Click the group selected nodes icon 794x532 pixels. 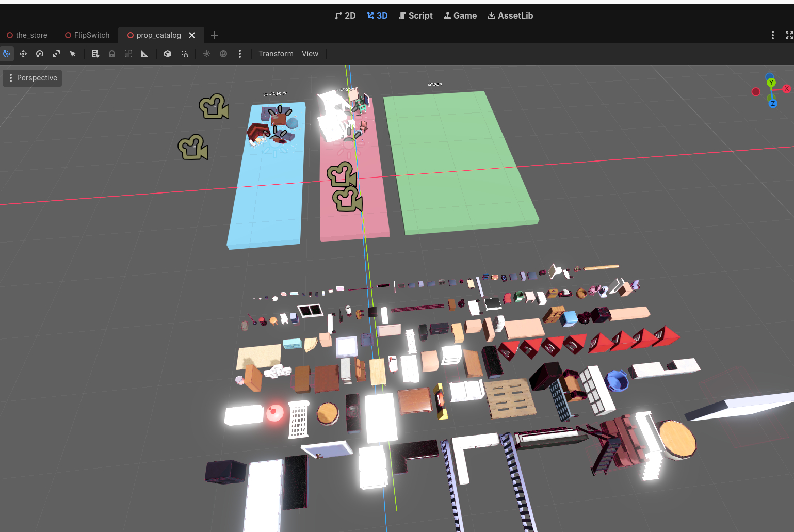(128, 54)
